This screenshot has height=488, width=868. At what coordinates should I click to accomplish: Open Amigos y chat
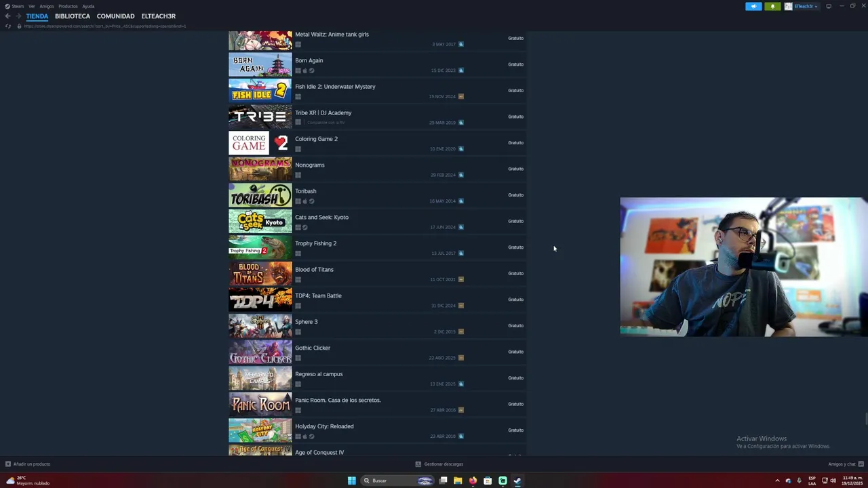click(x=845, y=464)
